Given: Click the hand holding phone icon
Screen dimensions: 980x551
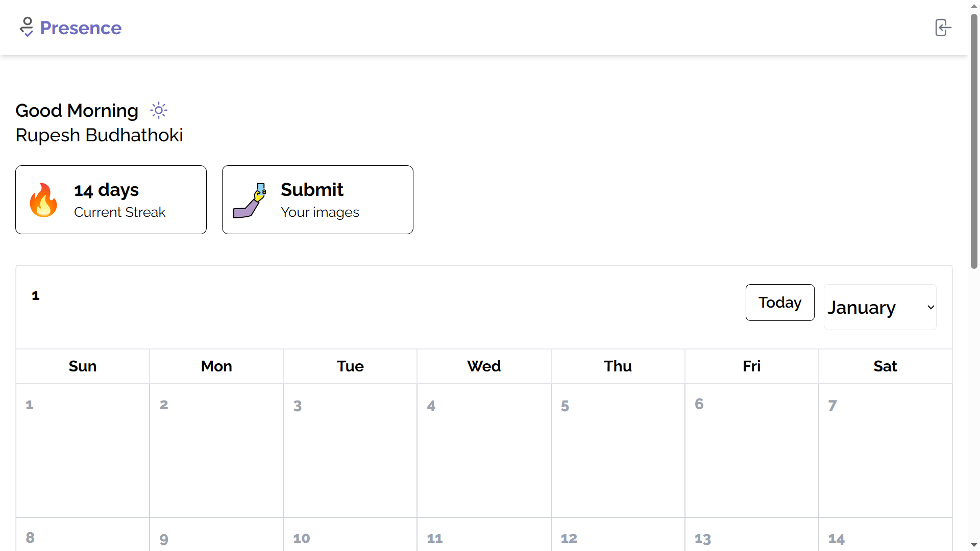Looking at the screenshot, I should (250, 201).
